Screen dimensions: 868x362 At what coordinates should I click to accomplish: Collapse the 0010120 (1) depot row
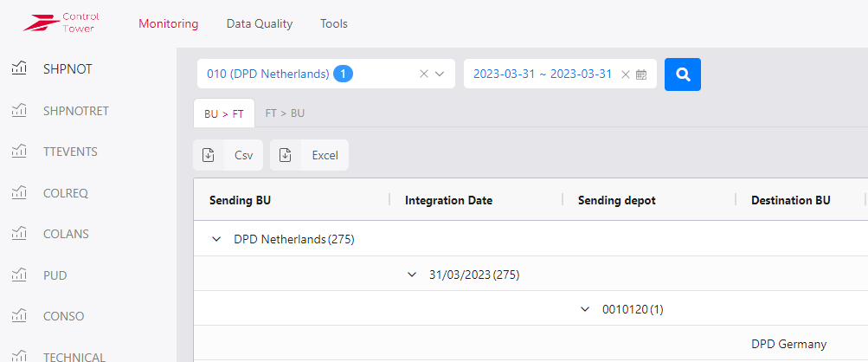(x=587, y=309)
